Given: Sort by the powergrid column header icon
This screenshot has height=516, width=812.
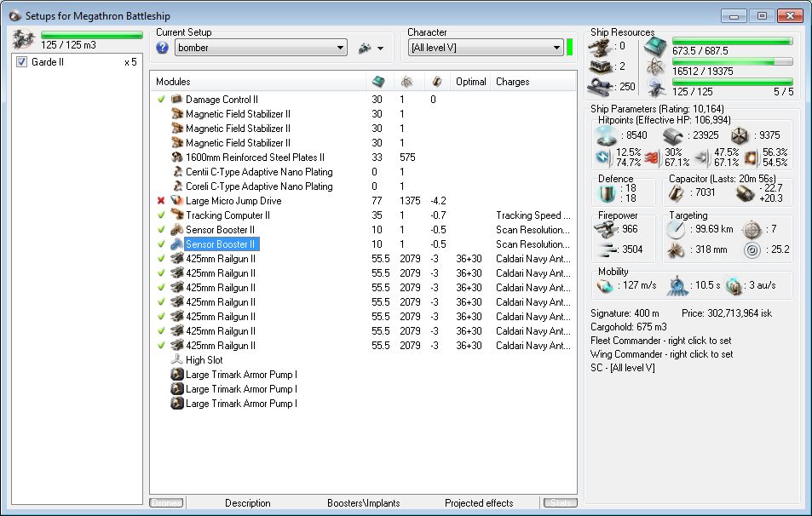Looking at the screenshot, I should (407, 82).
